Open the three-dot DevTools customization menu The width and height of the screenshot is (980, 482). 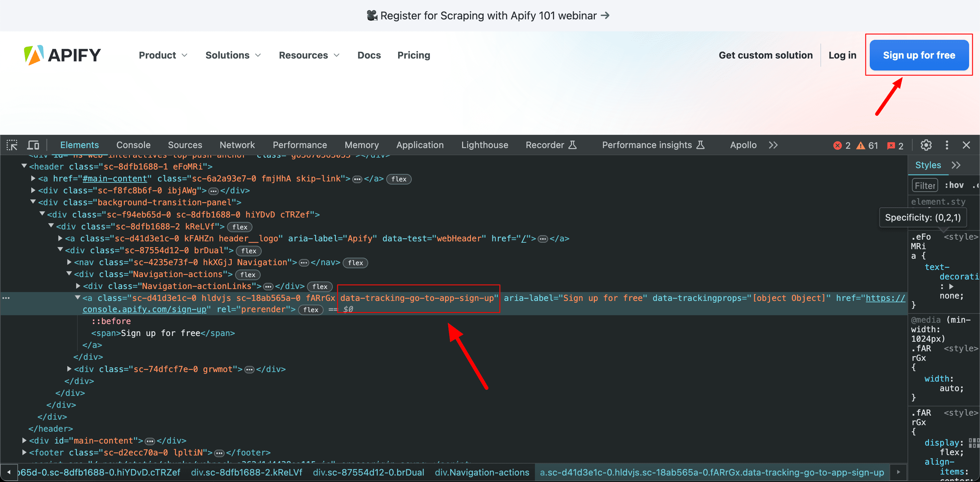[947, 145]
